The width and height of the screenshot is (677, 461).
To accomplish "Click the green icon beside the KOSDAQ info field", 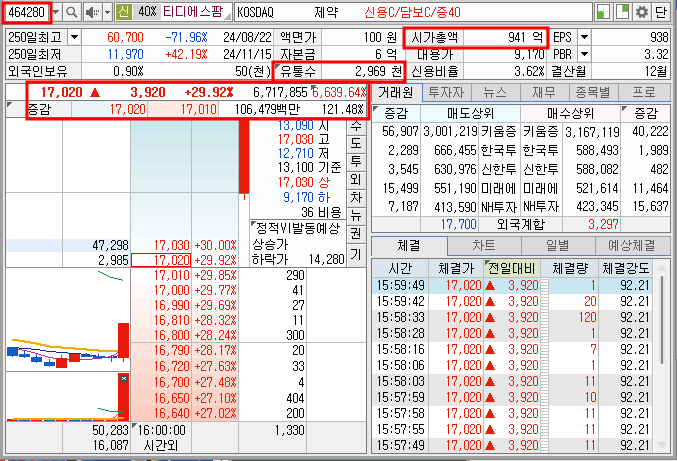I will (603, 12).
